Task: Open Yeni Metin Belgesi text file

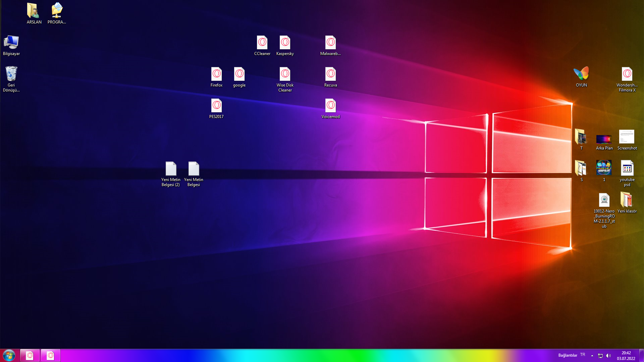Action: (x=193, y=169)
